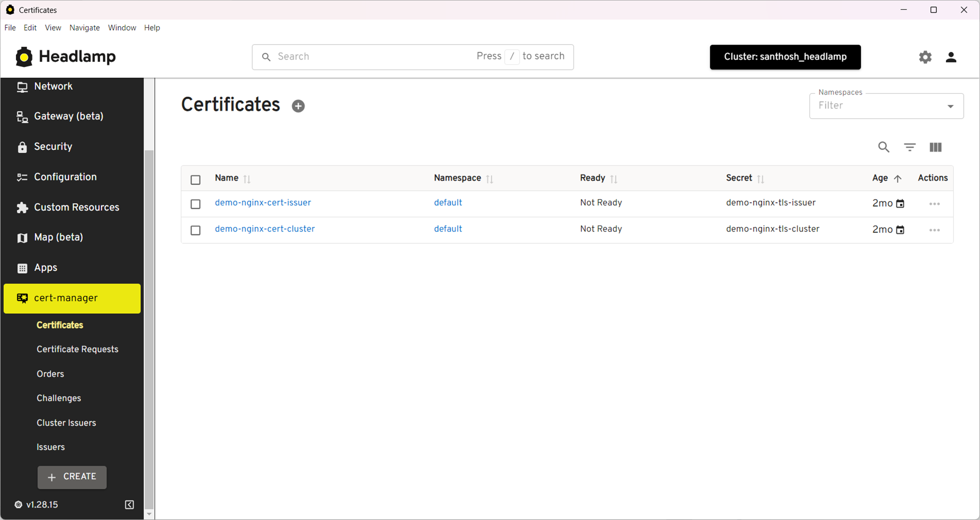Sort by Ready column arrows

[x=614, y=179]
